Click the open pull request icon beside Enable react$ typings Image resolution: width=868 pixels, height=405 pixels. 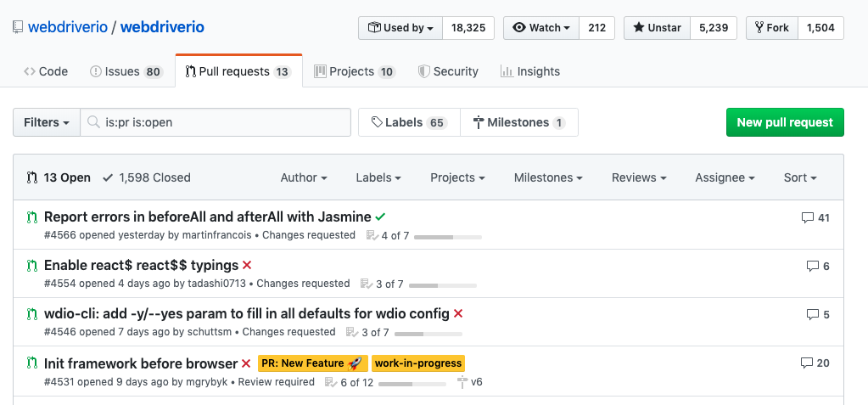pyautogui.click(x=32, y=266)
